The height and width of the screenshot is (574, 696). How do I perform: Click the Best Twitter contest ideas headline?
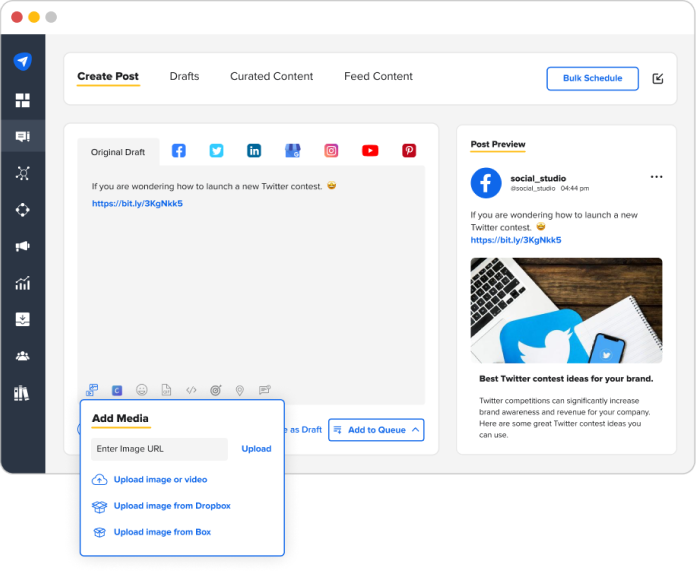pos(566,379)
